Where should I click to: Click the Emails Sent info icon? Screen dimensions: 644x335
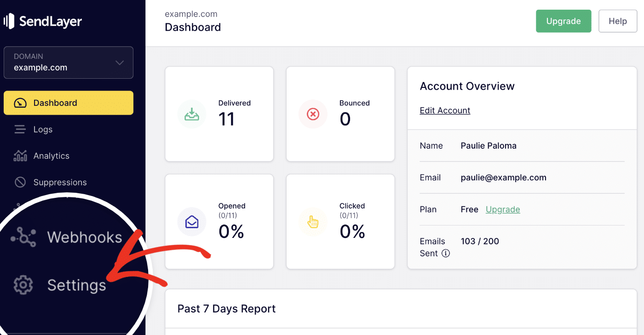pos(445,253)
